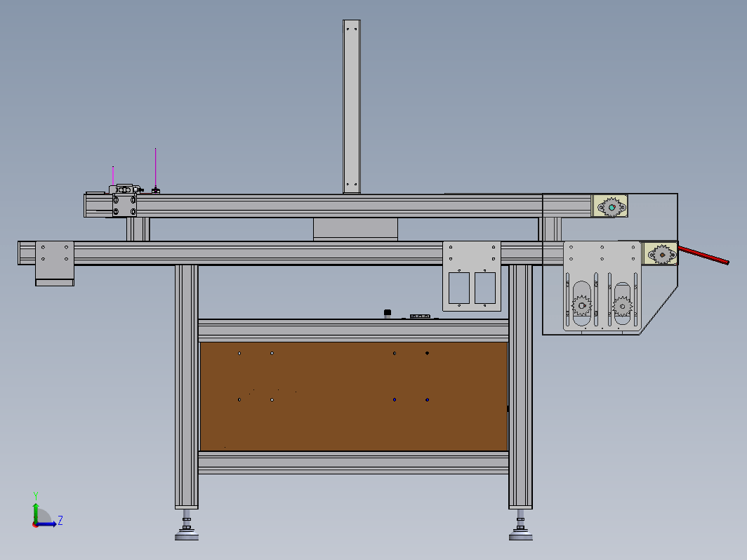
Task: Pick the bottom cross beam of the table
Action: 354,463
